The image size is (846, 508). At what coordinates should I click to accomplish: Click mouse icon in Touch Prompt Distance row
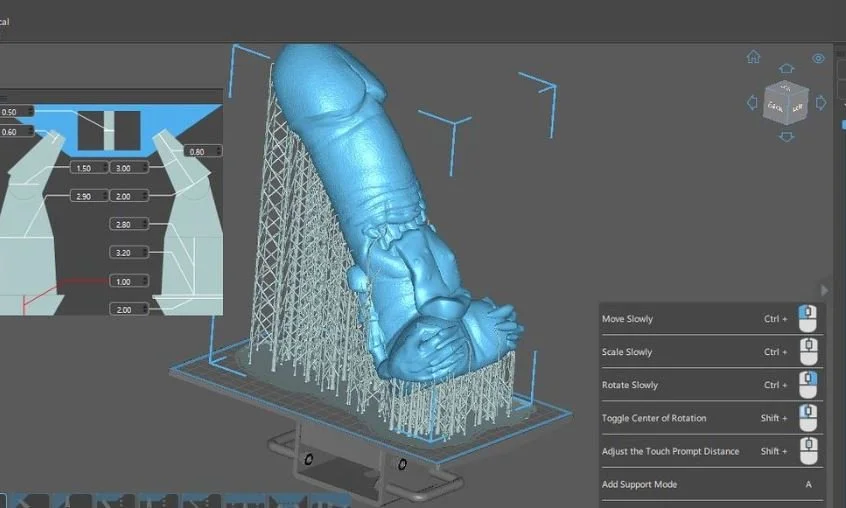tap(808, 451)
